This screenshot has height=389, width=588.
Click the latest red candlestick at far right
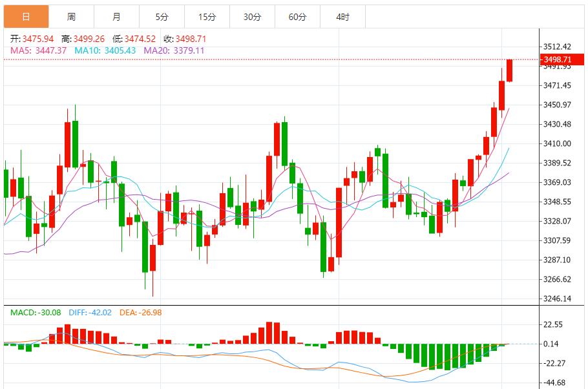510,70
